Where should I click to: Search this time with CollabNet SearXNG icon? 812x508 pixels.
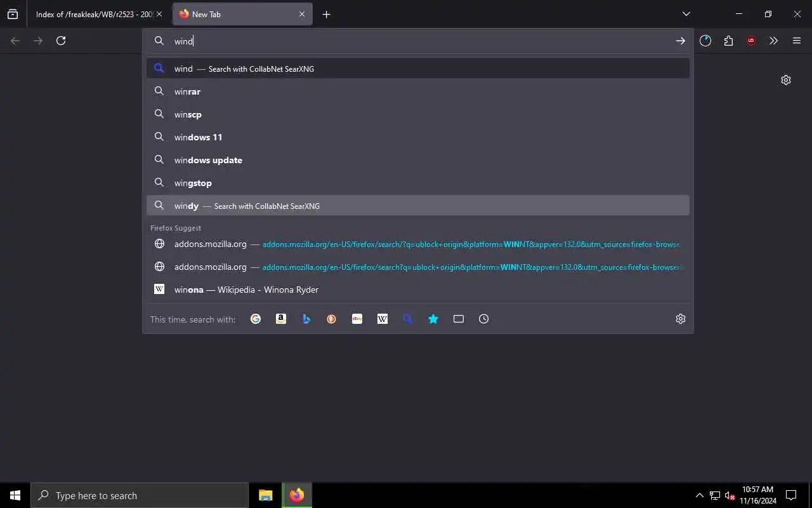[x=408, y=319]
